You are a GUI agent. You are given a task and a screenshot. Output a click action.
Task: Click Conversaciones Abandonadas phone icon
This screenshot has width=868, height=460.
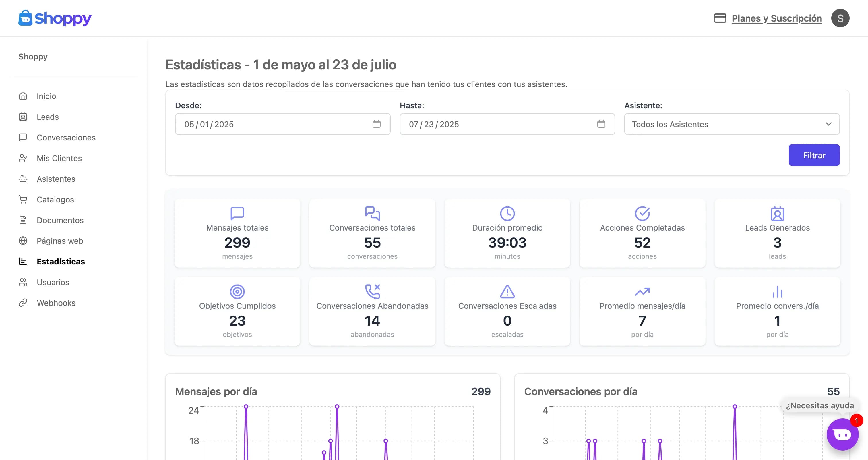pyautogui.click(x=372, y=291)
